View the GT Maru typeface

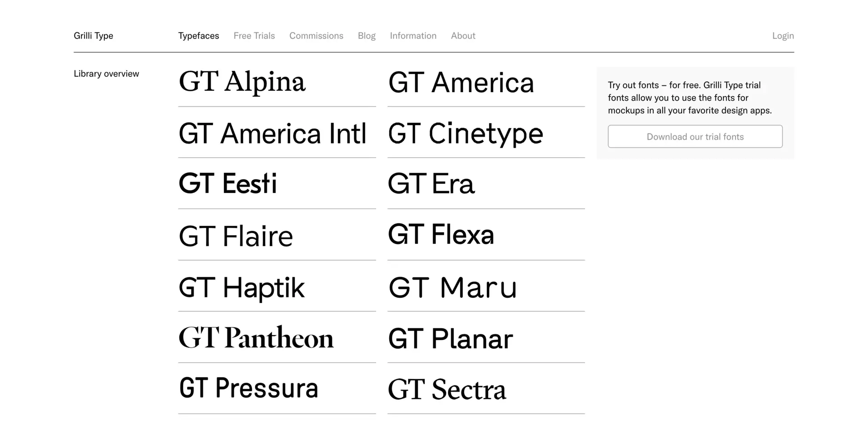tap(453, 288)
